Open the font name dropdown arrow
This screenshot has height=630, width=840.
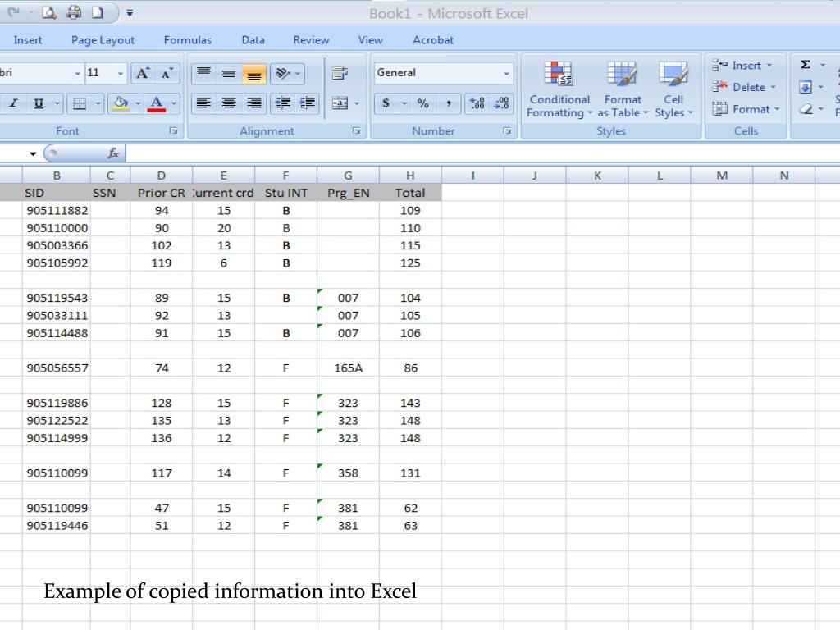(x=78, y=73)
